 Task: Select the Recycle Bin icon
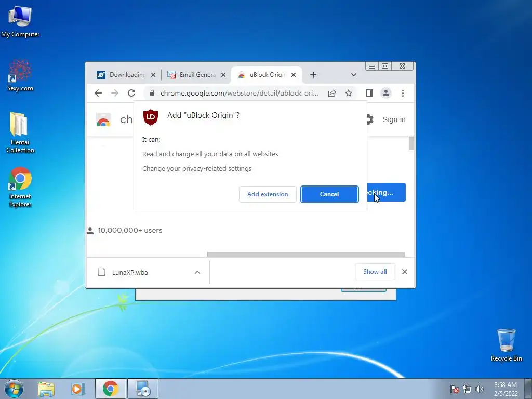tap(506, 345)
